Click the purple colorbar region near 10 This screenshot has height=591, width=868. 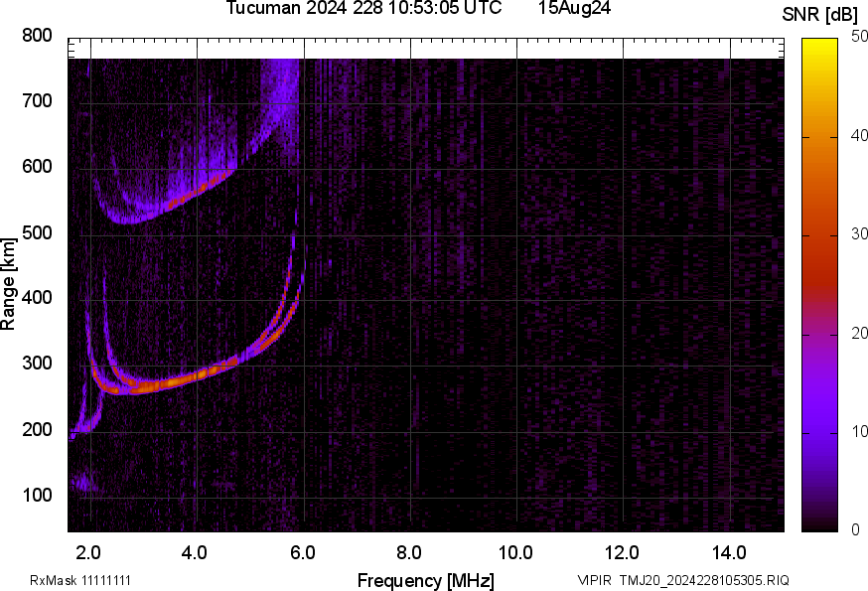point(821,432)
